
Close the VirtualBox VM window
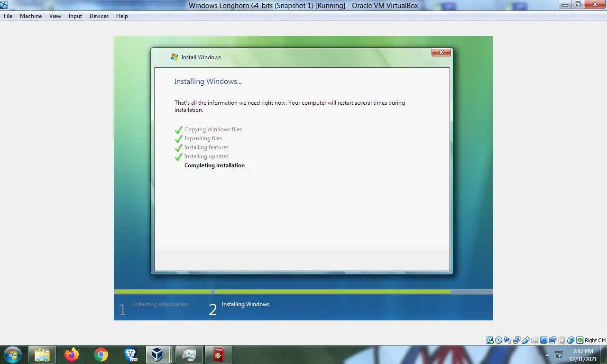pos(595,5)
